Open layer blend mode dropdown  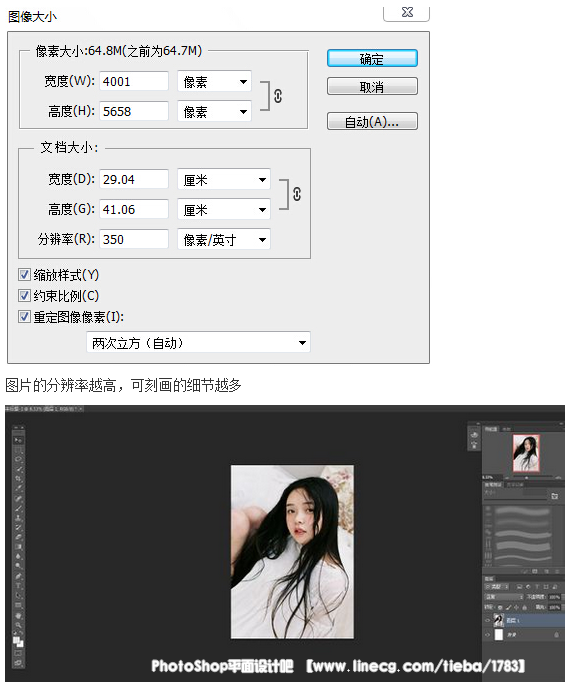[x=504, y=597]
